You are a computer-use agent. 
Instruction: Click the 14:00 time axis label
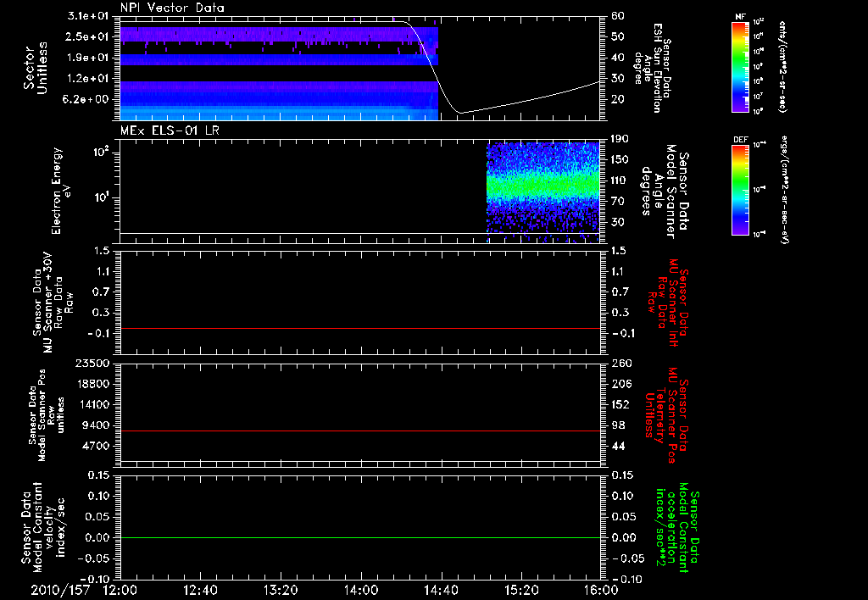(361, 590)
